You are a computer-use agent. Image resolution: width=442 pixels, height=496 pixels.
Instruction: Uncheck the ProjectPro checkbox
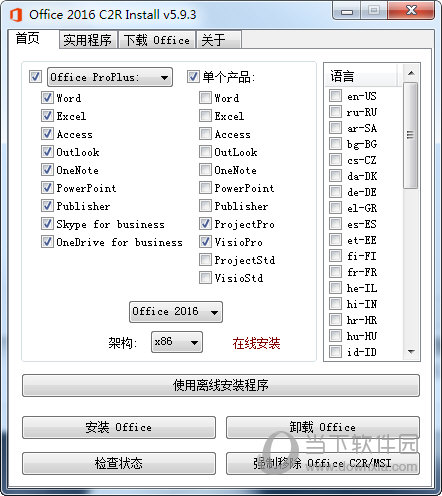point(205,223)
